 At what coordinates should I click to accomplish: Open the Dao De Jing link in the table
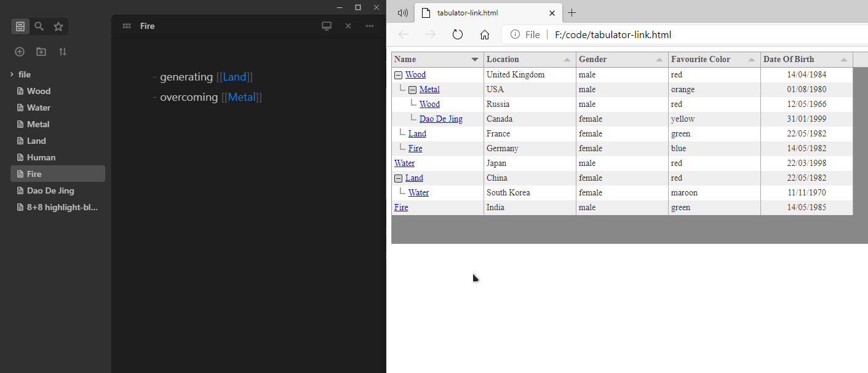click(440, 119)
